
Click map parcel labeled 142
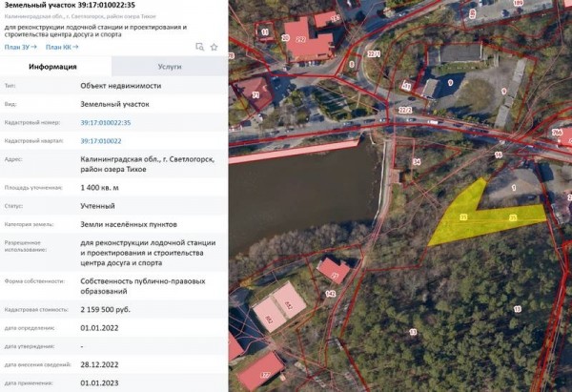coord(331,294)
